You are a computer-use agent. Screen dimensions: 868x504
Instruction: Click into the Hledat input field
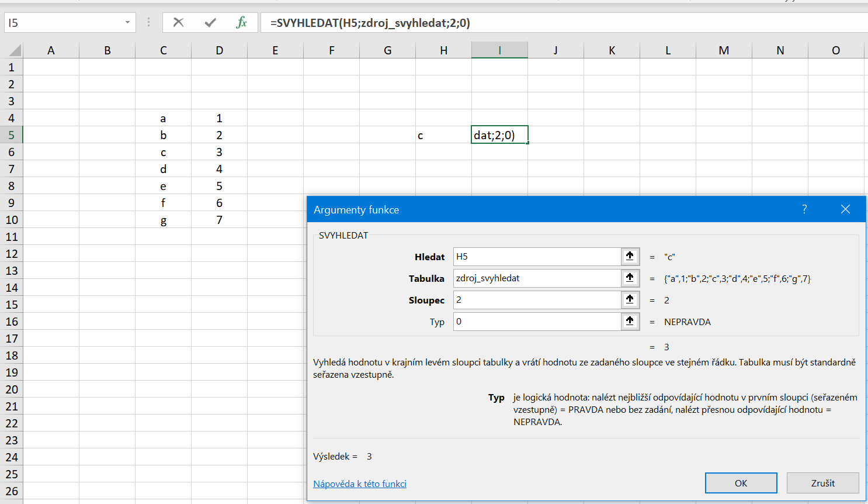click(536, 257)
